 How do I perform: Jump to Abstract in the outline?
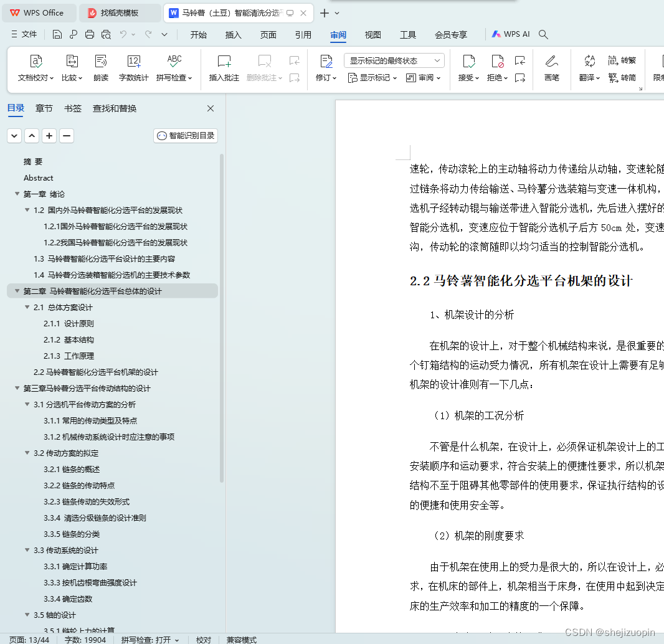click(x=39, y=178)
